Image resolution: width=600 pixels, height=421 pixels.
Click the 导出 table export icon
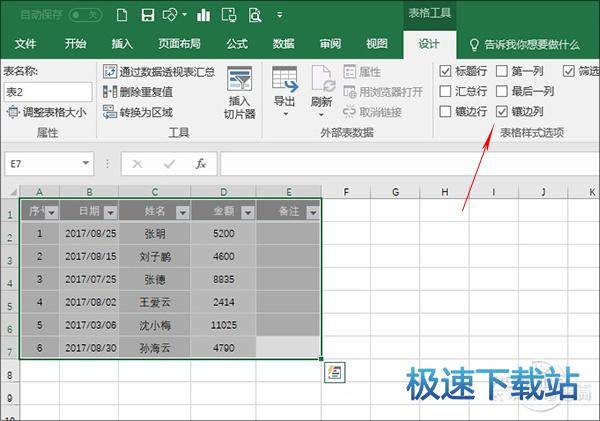click(x=285, y=79)
